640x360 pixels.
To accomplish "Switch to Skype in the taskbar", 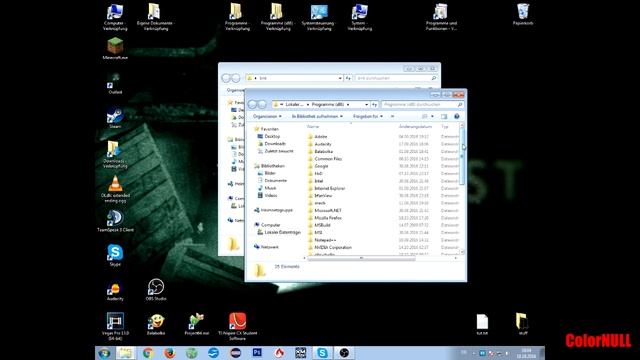I will pyautogui.click(x=322, y=353).
